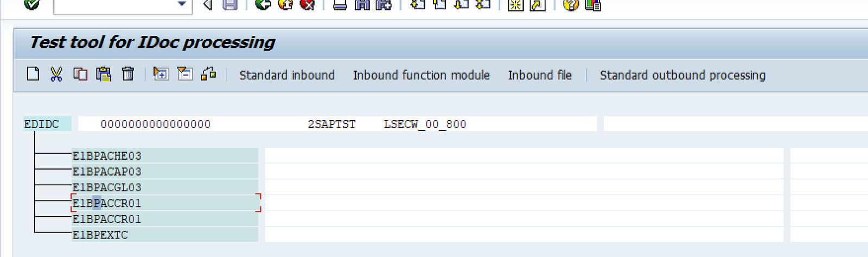
Task: Open the command field dropdown arrow
Action: click(x=182, y=5)
